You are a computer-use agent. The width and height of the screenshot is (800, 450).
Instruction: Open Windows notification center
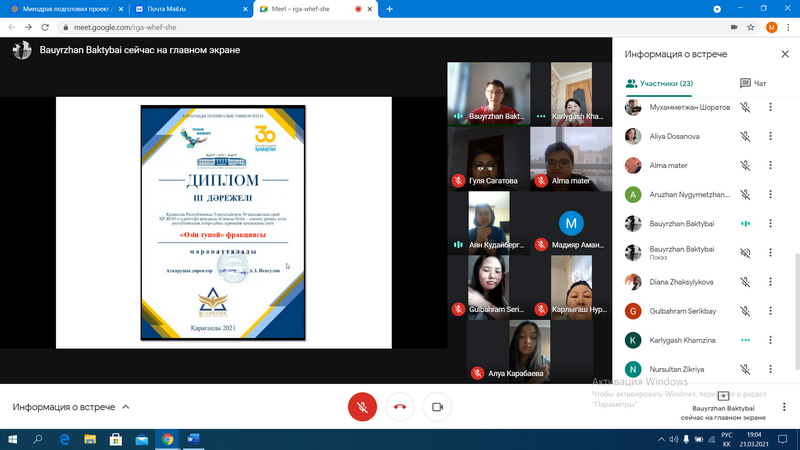click(x=782, y=439)
